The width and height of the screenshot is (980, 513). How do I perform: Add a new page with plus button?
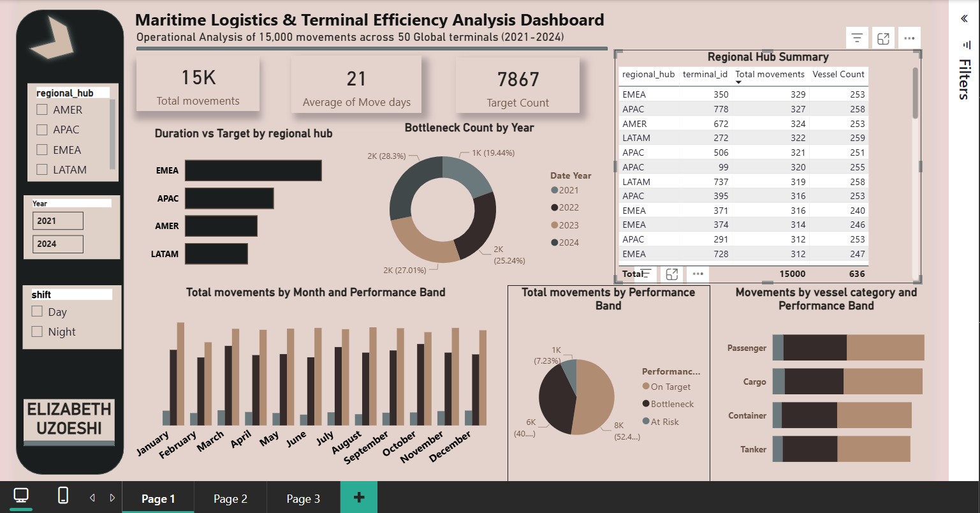358,498
